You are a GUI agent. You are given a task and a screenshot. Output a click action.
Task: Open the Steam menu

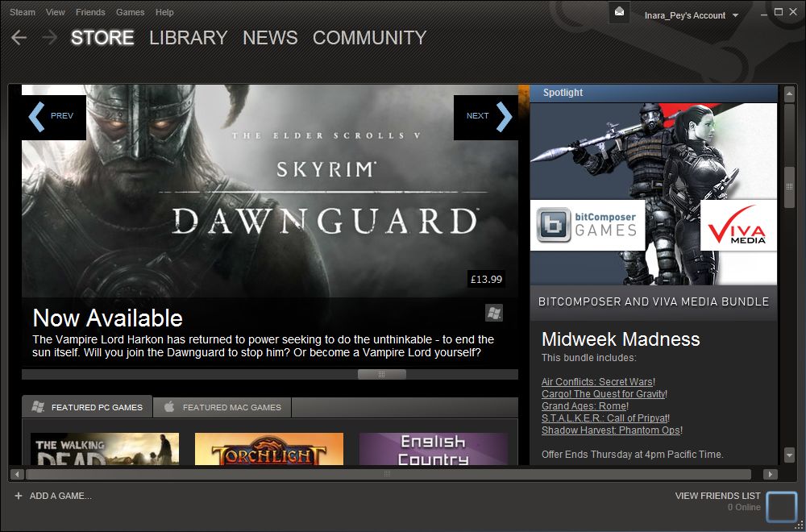(x=22, y=12)
